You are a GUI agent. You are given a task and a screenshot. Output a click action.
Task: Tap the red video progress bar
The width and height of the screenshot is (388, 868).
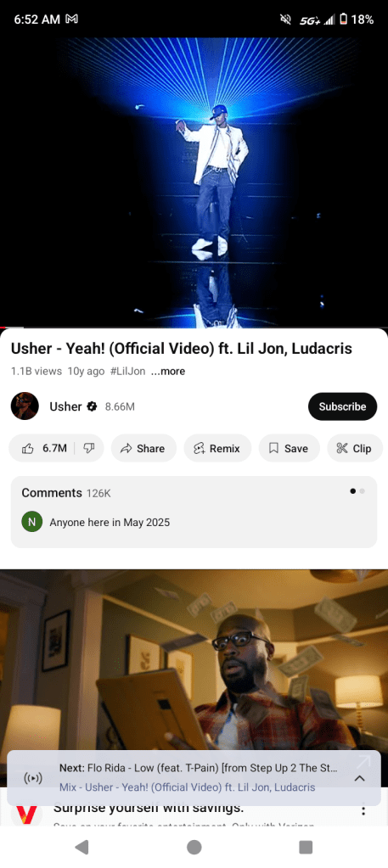click(194, 328)
